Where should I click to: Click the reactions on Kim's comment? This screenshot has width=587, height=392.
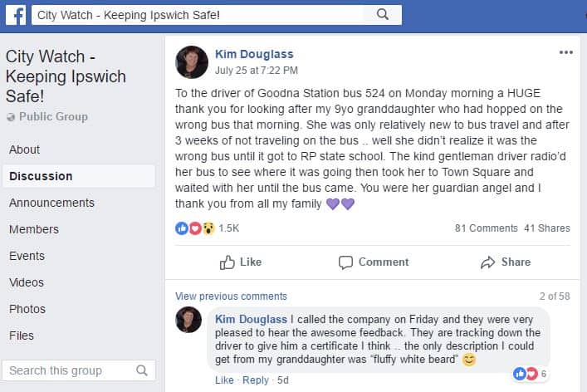pyautogui.click(x=526, y=374)
